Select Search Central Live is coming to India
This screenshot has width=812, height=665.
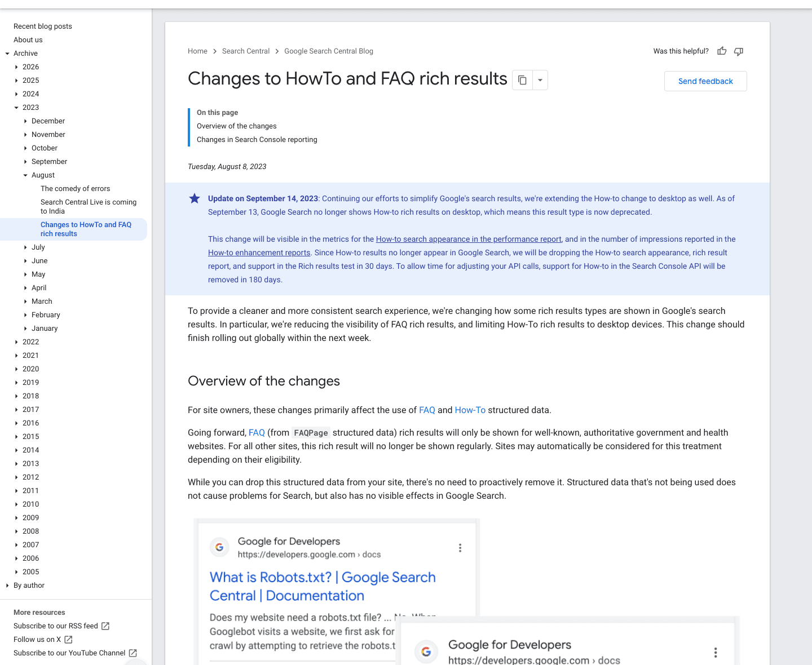tap(89, 207)
